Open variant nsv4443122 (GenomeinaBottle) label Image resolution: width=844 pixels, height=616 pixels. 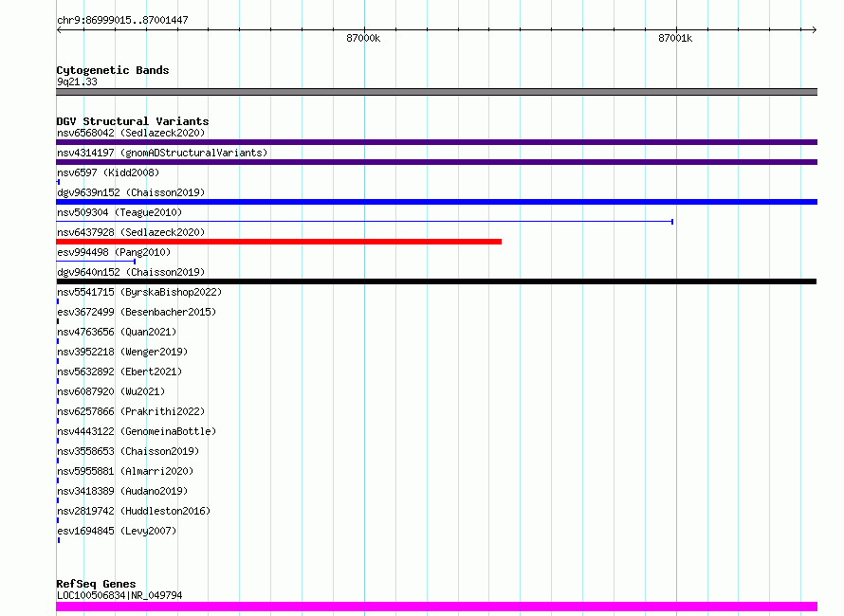pyautogui.click(x=137, y=431)
